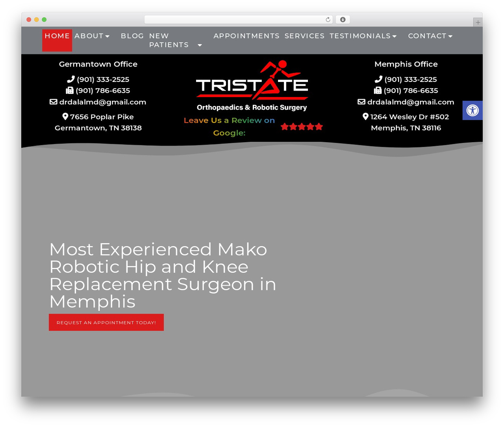Email drdalalmd@gmail.com under Germantown Office
Screen dimensions: 504x427
[x=103, y=102]
